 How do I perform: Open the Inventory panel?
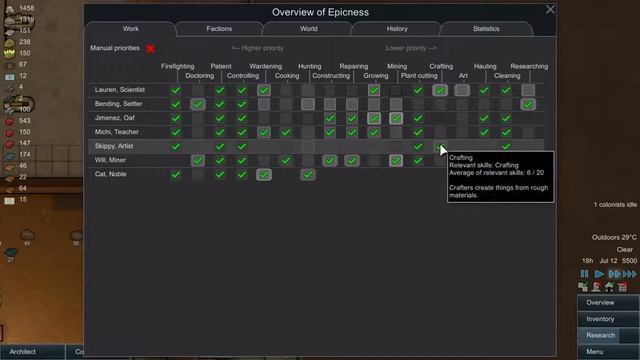[608, 319]
